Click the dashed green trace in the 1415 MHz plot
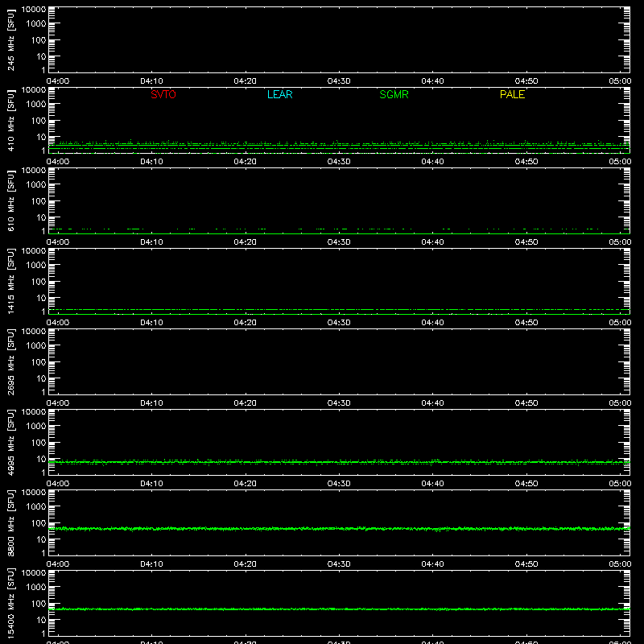The image size is (644, 644). click(x=339, y=309)
